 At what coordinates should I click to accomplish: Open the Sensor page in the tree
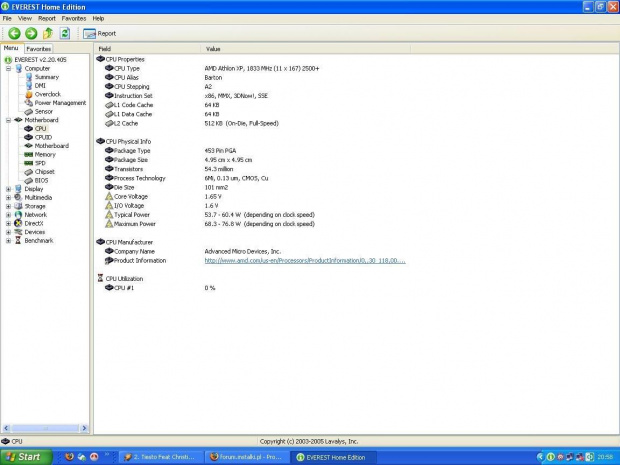pos(44,111)
